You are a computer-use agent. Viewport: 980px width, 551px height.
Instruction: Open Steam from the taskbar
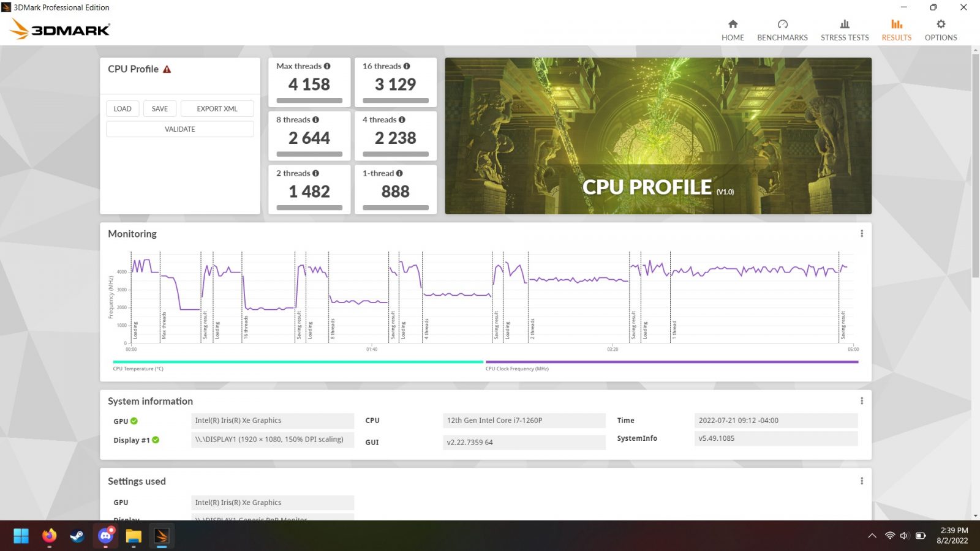click(77, 536)
